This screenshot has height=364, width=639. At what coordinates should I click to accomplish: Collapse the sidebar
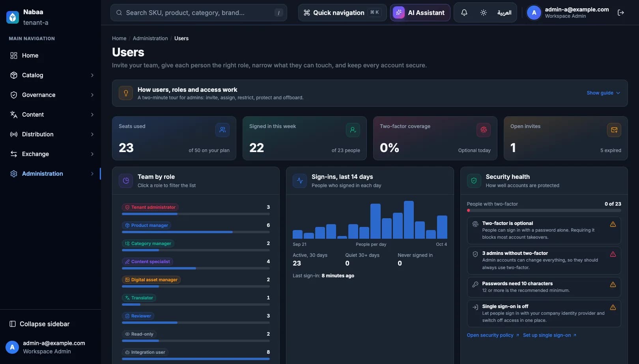pyautogui.click(x=39, y=324)
